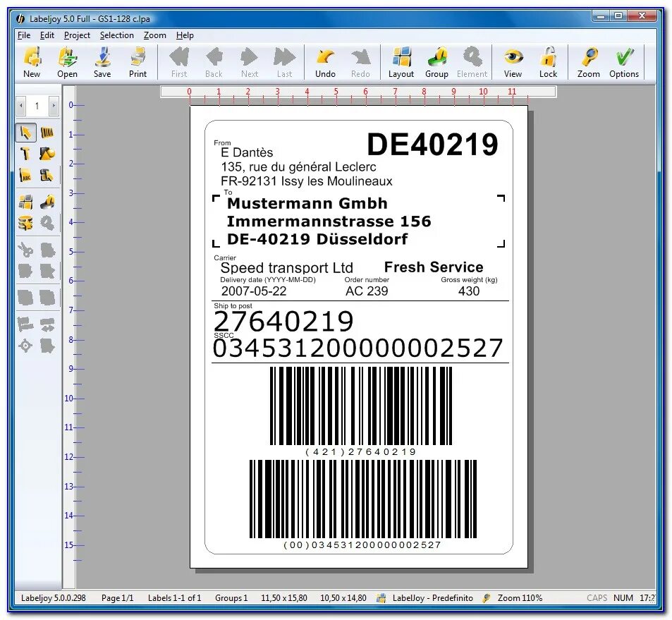Click the Immermannstrasse 156 address line
672x620 pixels.
[329, 221]
